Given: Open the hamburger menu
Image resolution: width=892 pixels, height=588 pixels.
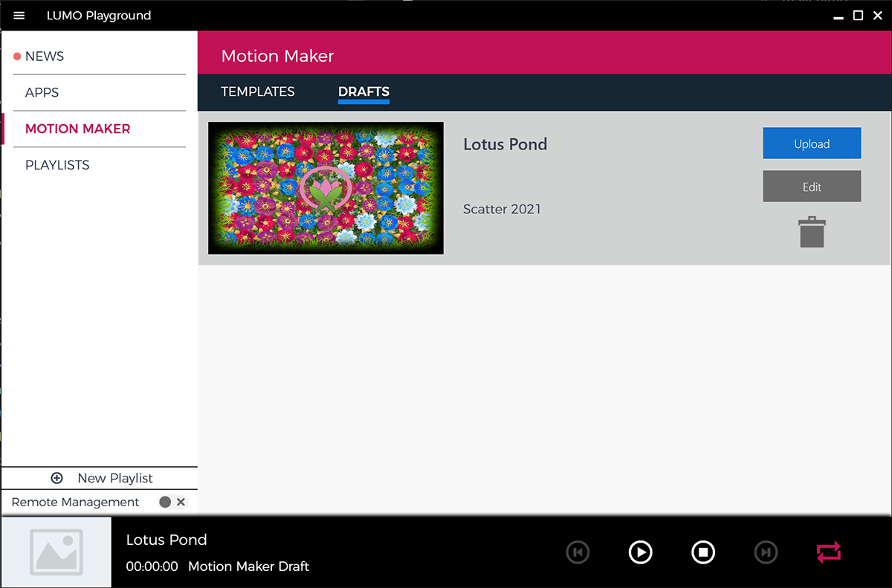Looking at the screenshot, I should [19, 16].
